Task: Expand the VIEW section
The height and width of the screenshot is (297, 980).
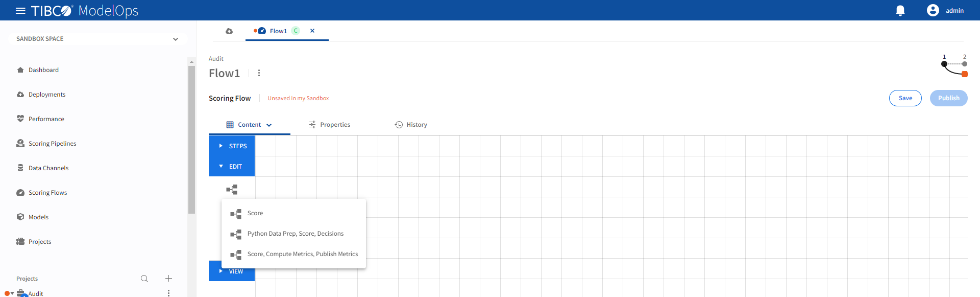Action: point(232,271)
